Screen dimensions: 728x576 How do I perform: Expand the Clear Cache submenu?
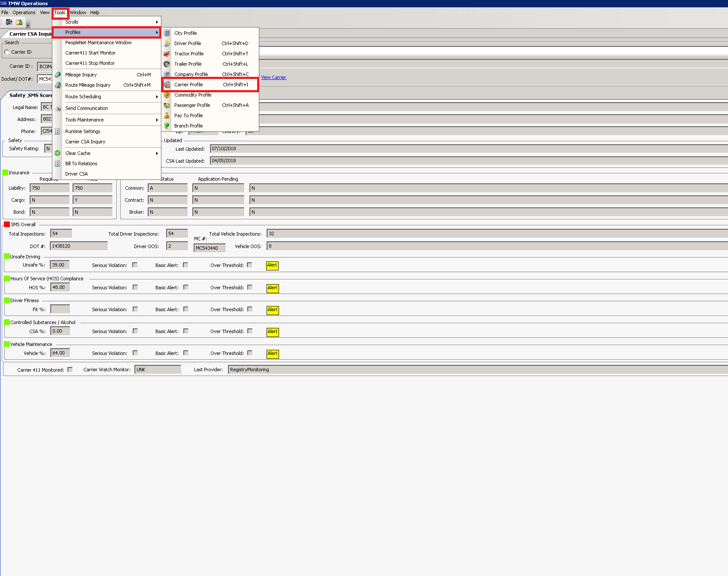pyautogui.click(x=106, y=153)
